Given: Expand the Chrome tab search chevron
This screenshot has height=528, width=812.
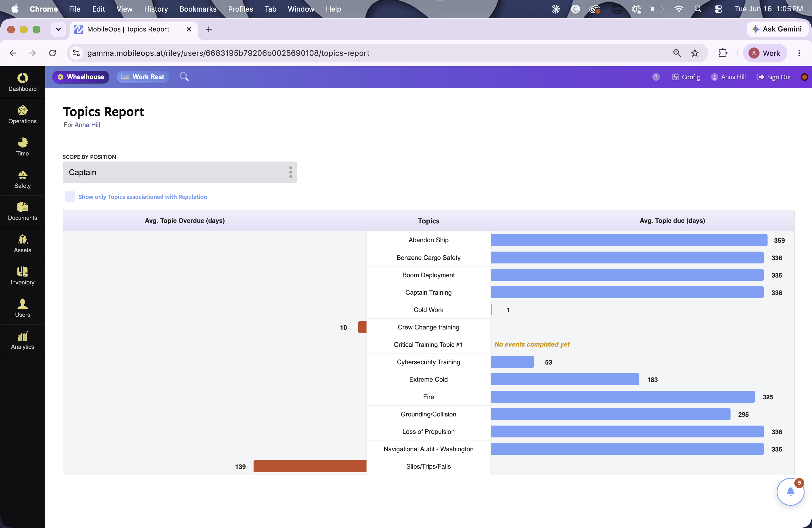Looking at the screenshot, I should coord(58,29).
